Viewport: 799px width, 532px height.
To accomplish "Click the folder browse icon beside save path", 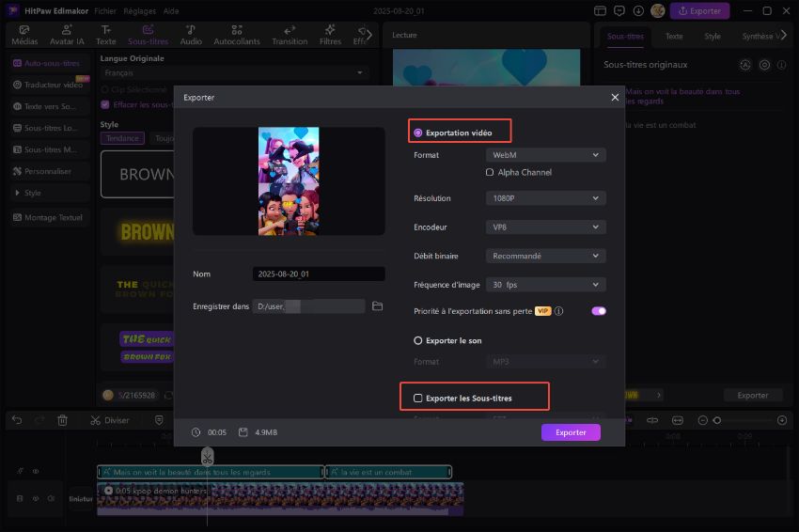I will pos(377,306).
